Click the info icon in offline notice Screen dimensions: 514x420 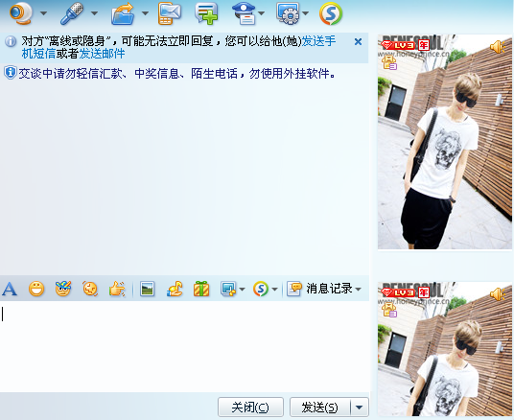point(11,41)
